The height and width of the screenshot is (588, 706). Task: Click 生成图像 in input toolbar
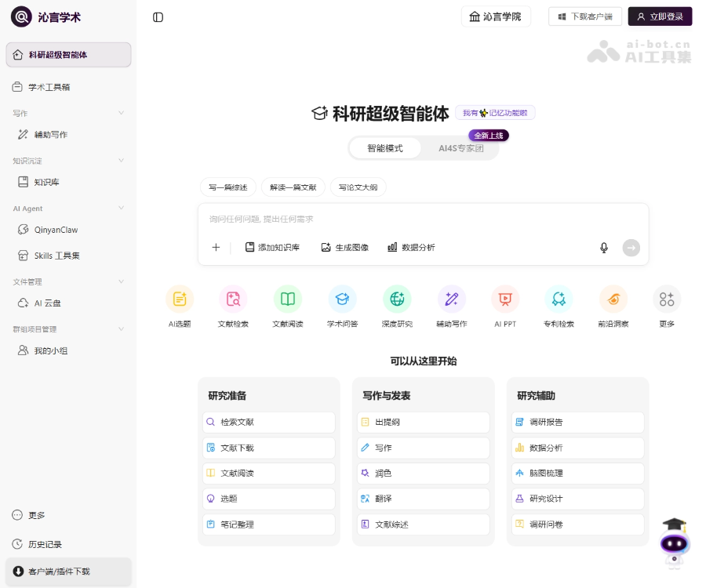click(x=345, y=248)
